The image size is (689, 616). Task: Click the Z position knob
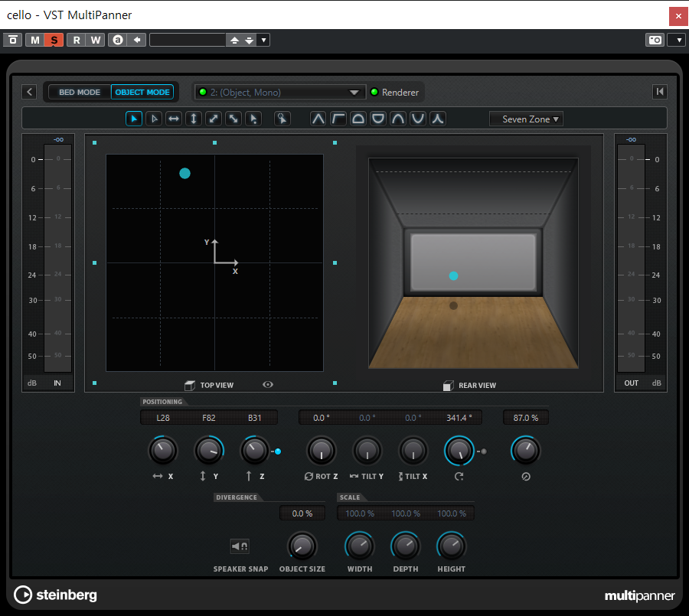(255, 451)
